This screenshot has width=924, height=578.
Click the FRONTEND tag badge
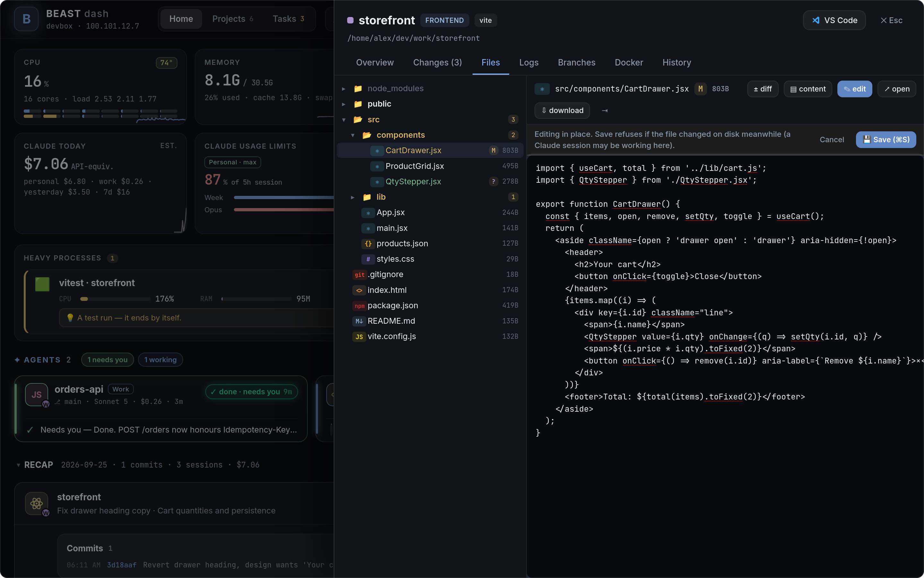(x=444, y=20)
